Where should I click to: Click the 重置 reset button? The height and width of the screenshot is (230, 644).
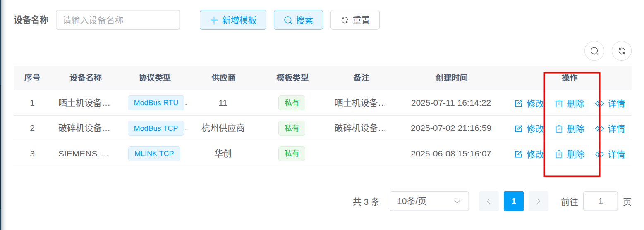coord(355,20)
